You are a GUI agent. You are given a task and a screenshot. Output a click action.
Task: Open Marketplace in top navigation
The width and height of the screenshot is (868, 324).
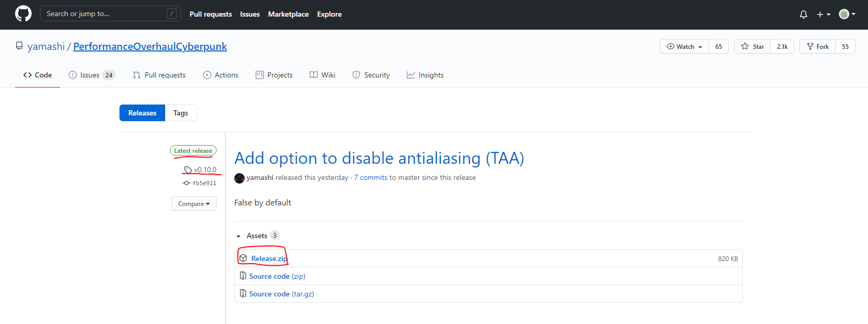point(288,14)
